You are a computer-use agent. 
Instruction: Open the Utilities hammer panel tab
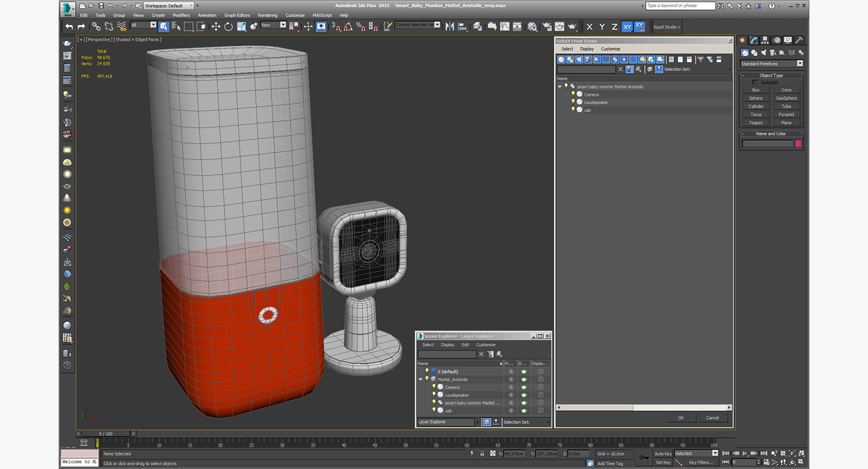[x=799, y=40]
